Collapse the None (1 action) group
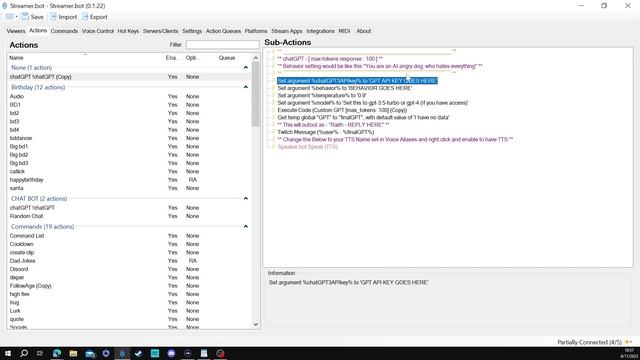 [246, 68]
